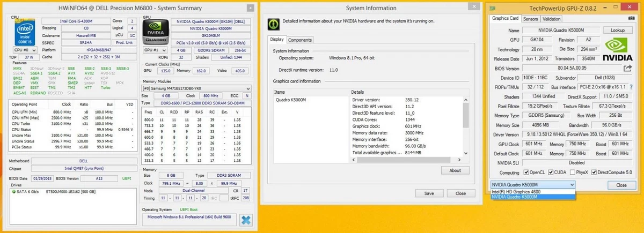Image resolution: width=644 pixels, height=233 pixels.
Task: Click the green SATA drive status indicator
Action: coord(14,192)
